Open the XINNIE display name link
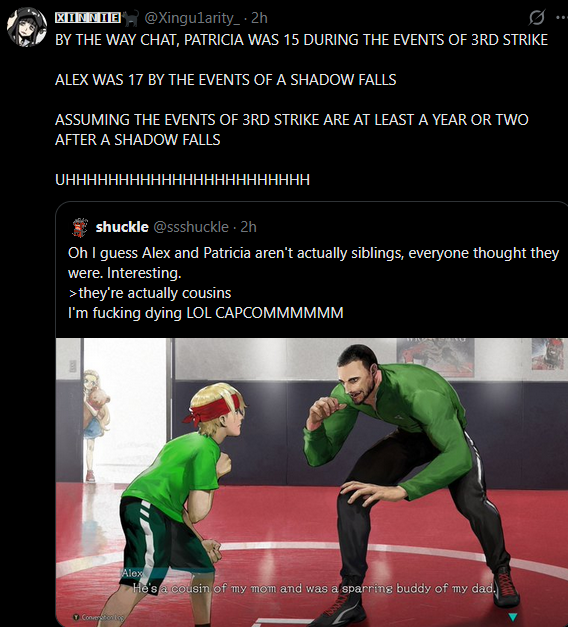The height and width of the screenshot is (627, 568). pos(88,18)
